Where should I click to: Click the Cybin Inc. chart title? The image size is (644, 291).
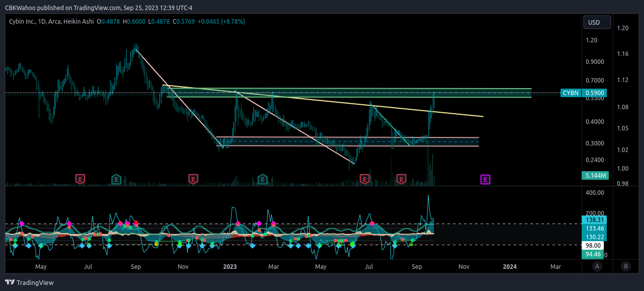23,22
